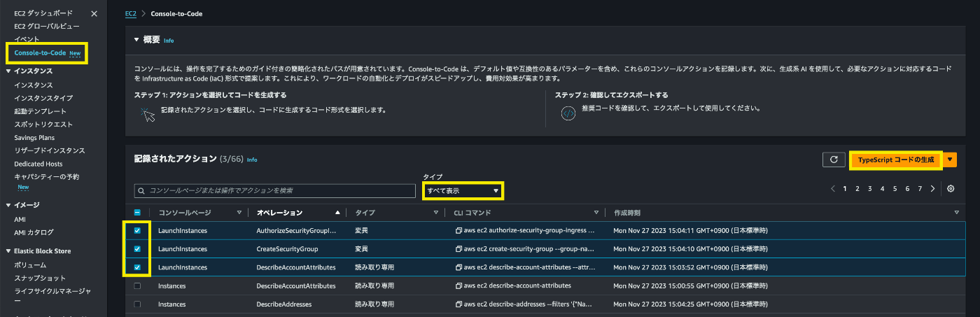Screen dimensions: 980x317
Task: Focus the action search input field
Action: point(275,190)
